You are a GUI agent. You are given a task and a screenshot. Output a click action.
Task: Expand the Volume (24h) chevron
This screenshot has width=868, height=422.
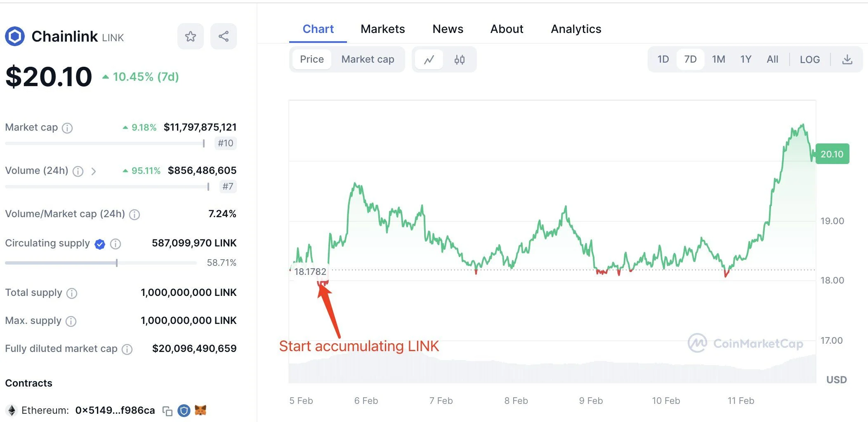(x=94, y=171)
